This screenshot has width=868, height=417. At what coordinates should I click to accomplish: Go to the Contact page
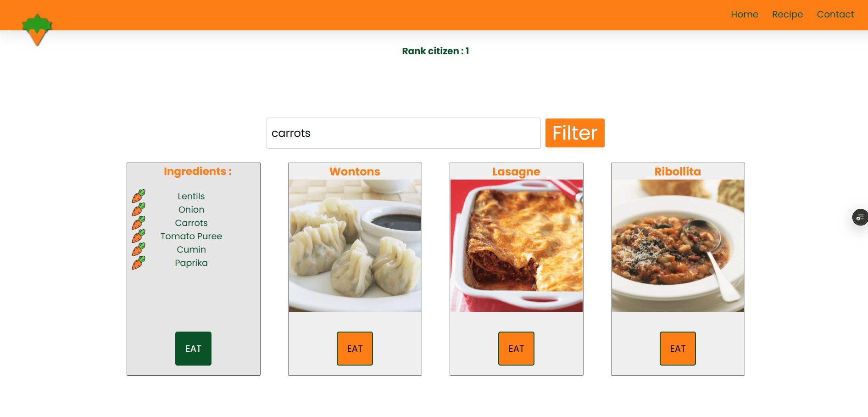pos(835,14)
